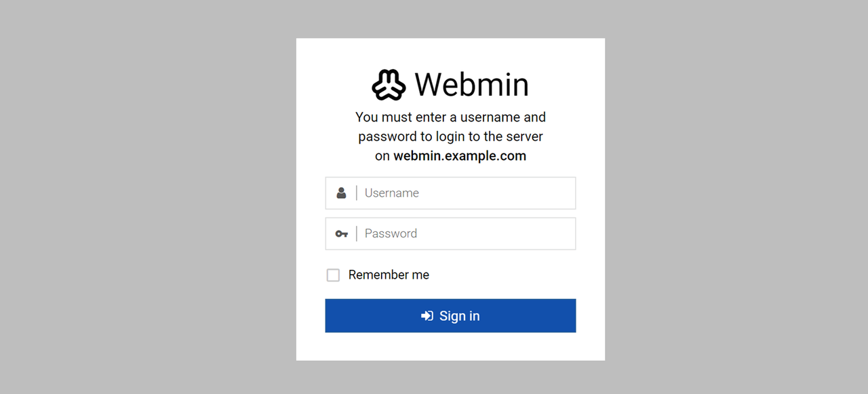The image size is (868, 394).
Task: Click the "You must enter a username" line
Action: (450, 117)
